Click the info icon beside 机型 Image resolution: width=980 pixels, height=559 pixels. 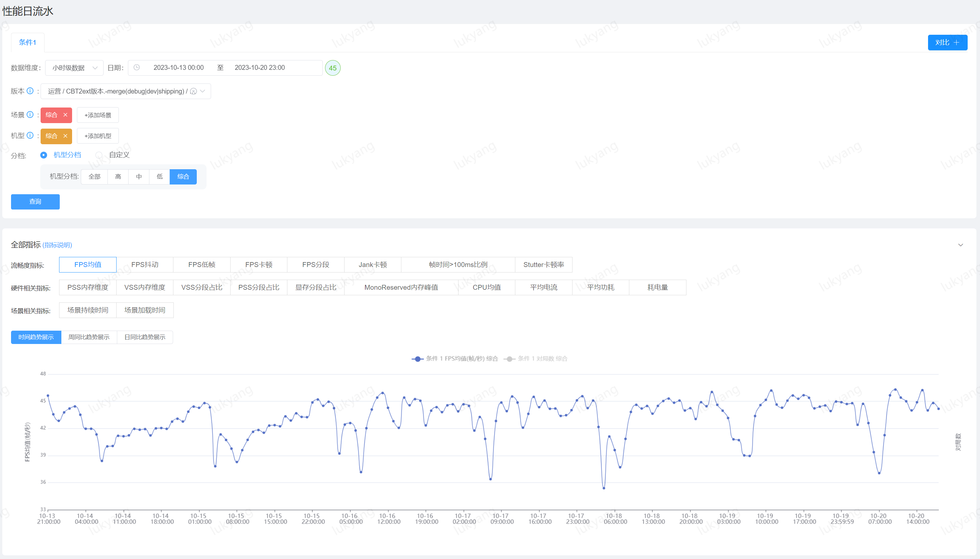[30, 135]
